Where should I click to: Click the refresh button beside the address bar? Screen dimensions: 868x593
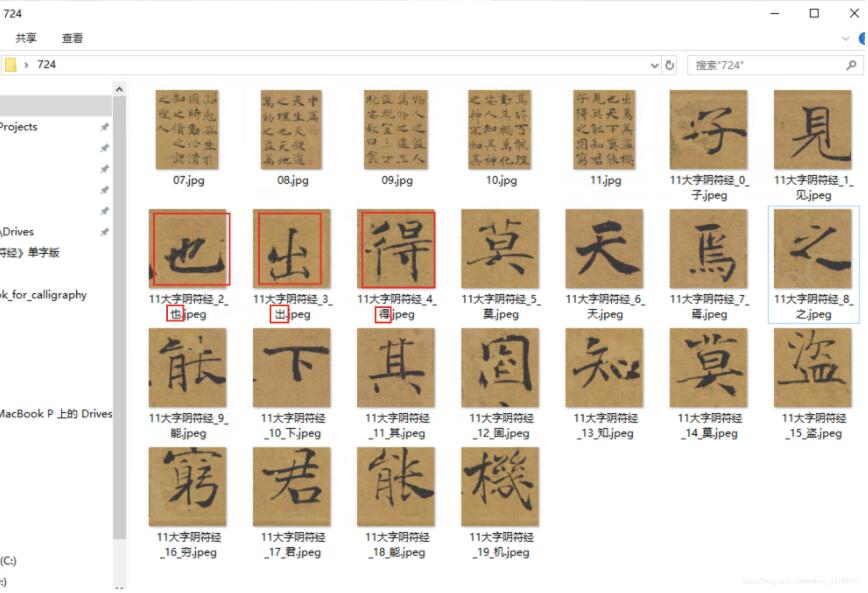(671, 65)
